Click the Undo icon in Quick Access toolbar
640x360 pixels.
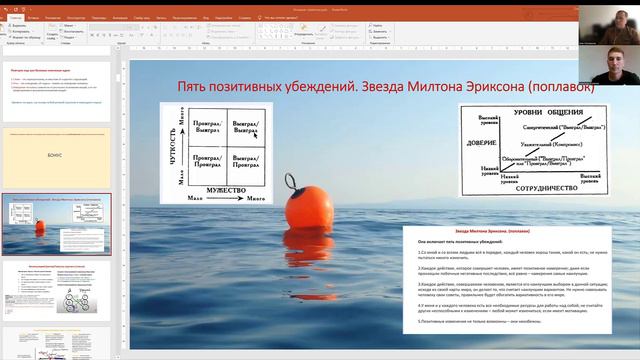[6, 10]
